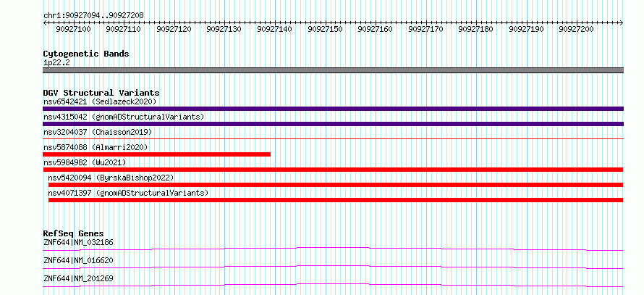644x295 pixels.
Task: Click the RefSeq Genes track title
Action: tap(74, 233)
